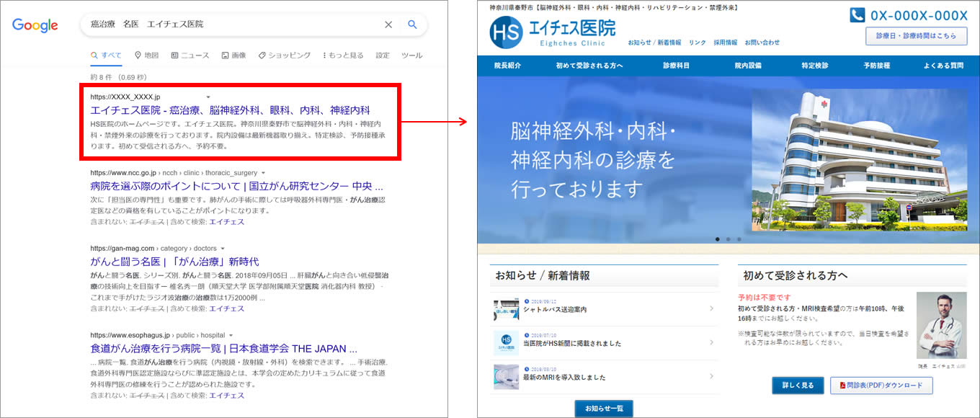The image size is (980, 418).
Task: Expand dropdown arrow next to ncc.go.jp URL
Action: point(263,173)
